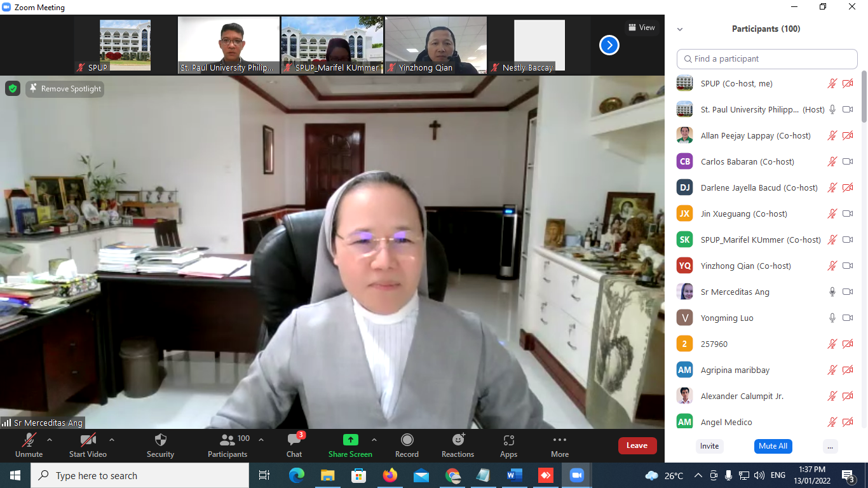Screen dimensions: 868x488
Task: Open Microsoft Edge from the taskbar
Action: pyautogui.click(x=297, y=475)
